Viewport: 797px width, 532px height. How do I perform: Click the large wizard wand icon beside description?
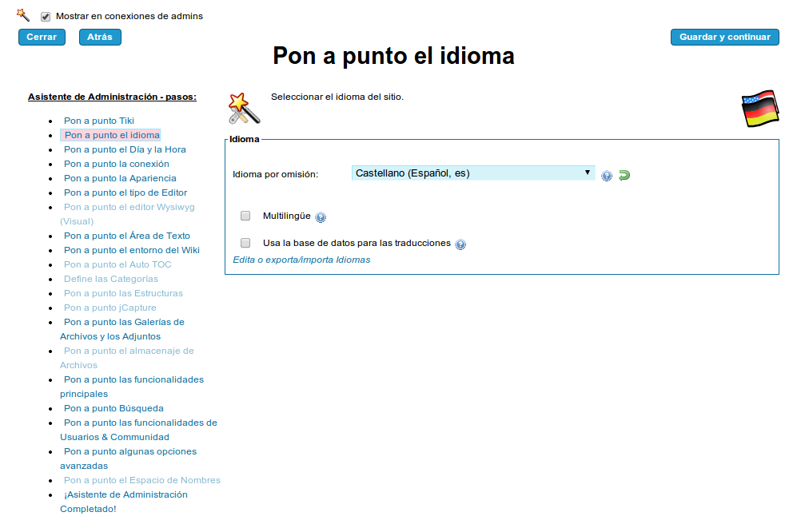(x=244, y=108)
